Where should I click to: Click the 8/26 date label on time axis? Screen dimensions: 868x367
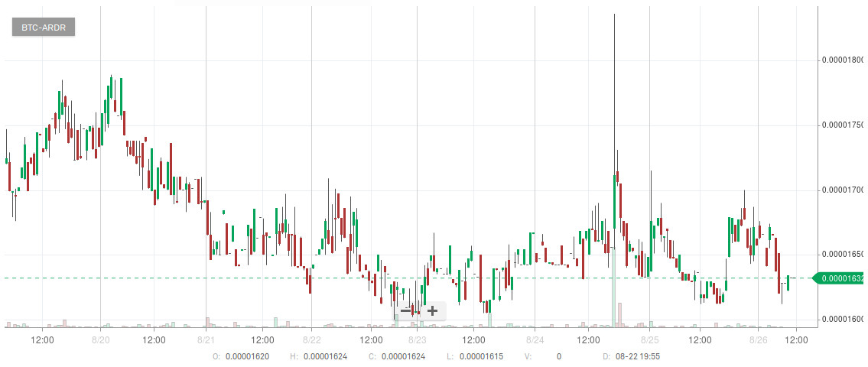[x=758, y=339]
